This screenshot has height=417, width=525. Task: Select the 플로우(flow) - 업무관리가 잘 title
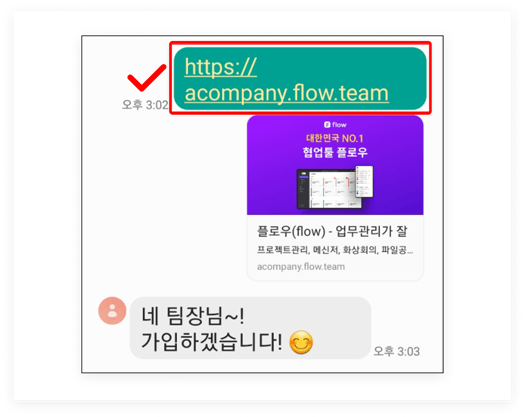click(x=332, y=231)
